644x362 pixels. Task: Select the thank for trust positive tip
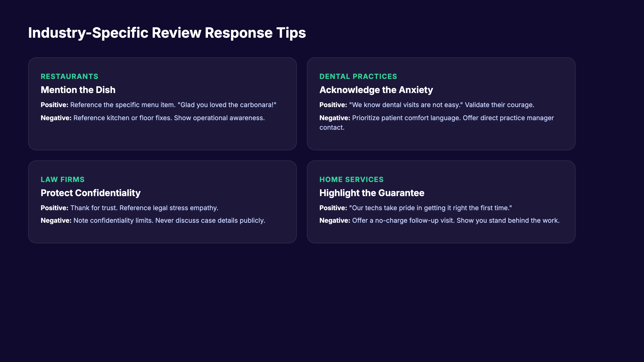(x=130, y=208)
